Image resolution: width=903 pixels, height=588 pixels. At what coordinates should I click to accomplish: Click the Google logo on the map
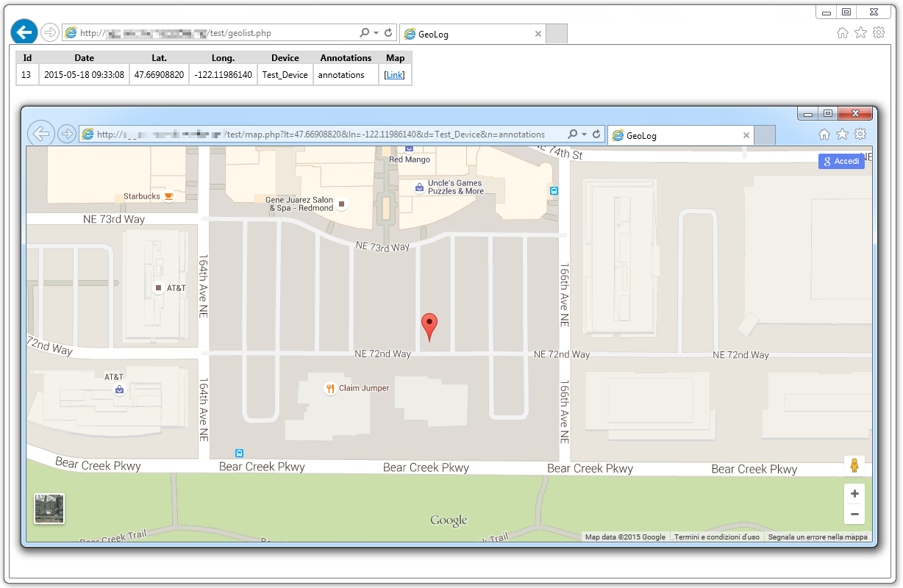(x=449, y=520)
